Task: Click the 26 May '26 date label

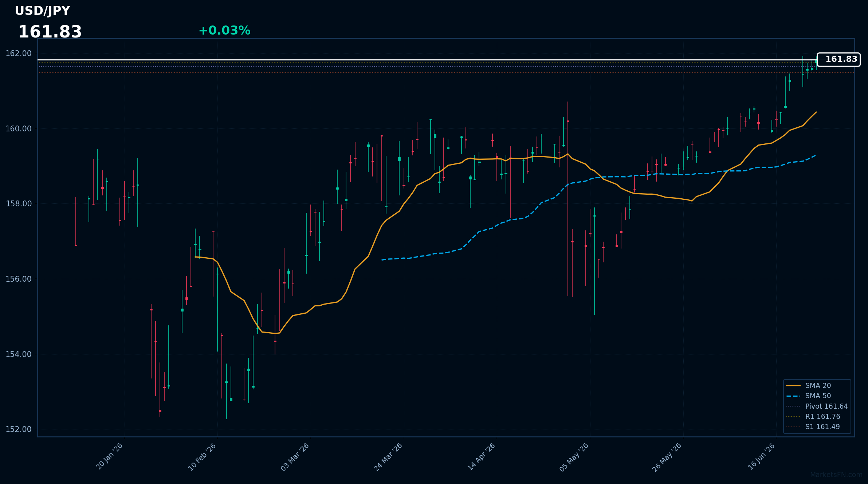Action: coord(667,457)
